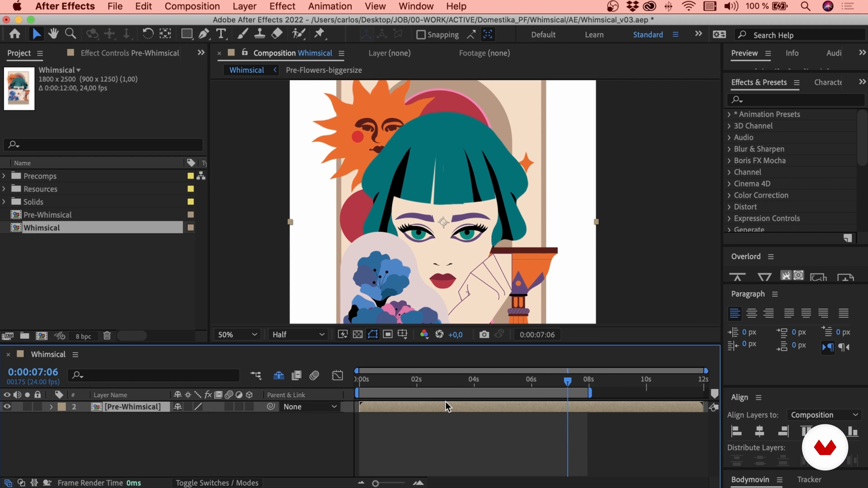Click the trash Delete icon in Project panel
This screenshot has height=488, width=868.
(x=107, y=335)
